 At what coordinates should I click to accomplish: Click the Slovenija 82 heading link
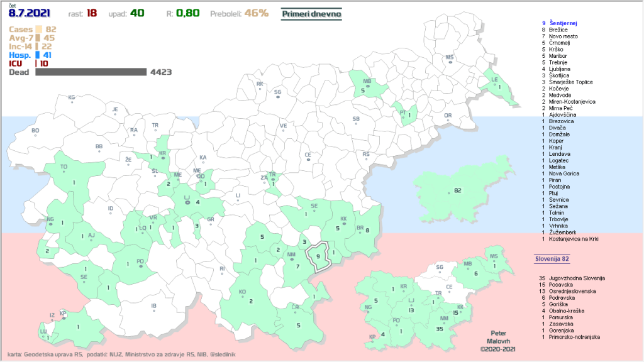552,258
